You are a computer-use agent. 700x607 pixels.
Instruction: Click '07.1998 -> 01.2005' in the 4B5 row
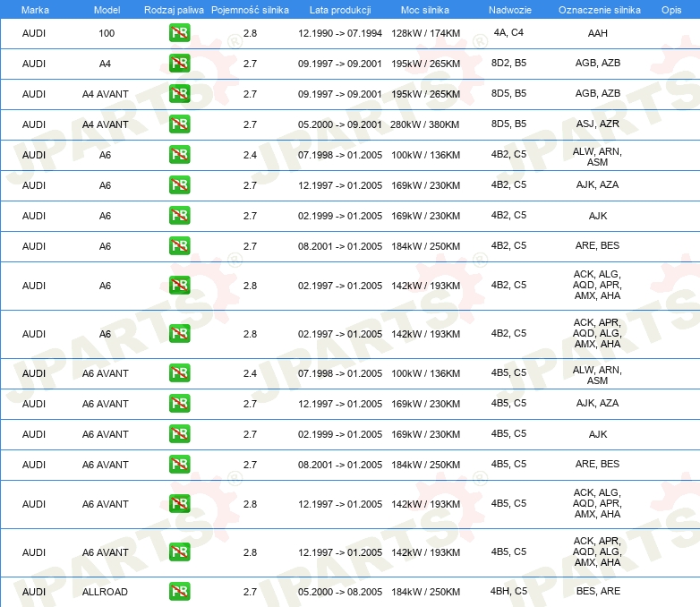(x=340, y=373)
